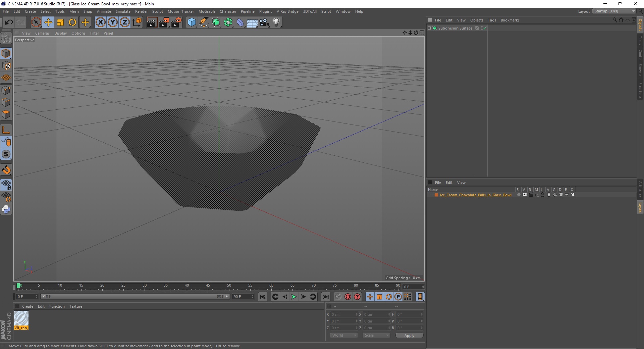Select Ice_Cream_Chocolate_Balls_in_Glass_Bowl layer
This screenshot has height=349, width=644.
click(476, 195)
